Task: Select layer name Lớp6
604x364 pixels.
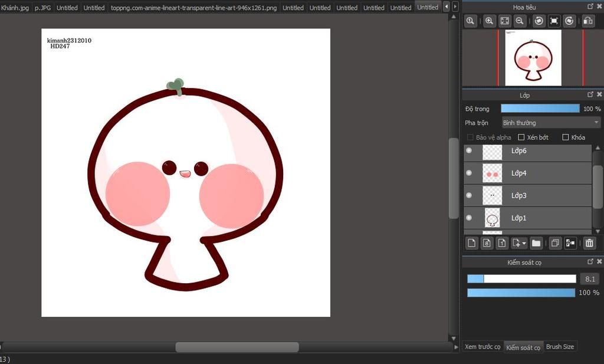Action: (519, 150)
